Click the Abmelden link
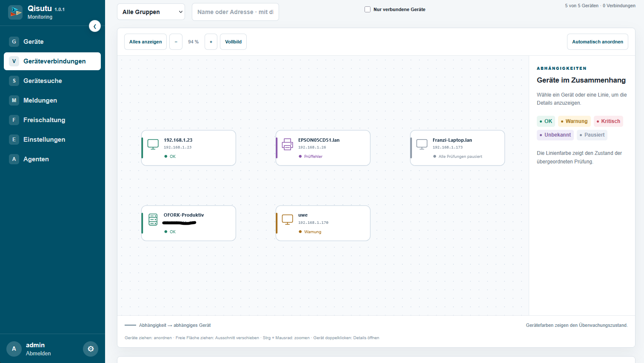Screen dimensions: 644x363 click(x=38, y=354)
